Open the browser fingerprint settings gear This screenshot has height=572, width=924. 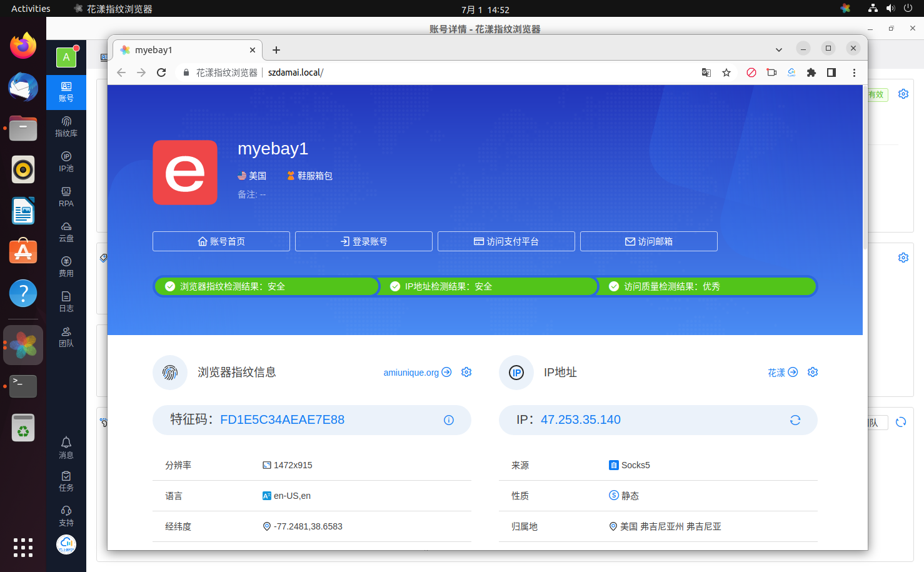tap(466, 372)
